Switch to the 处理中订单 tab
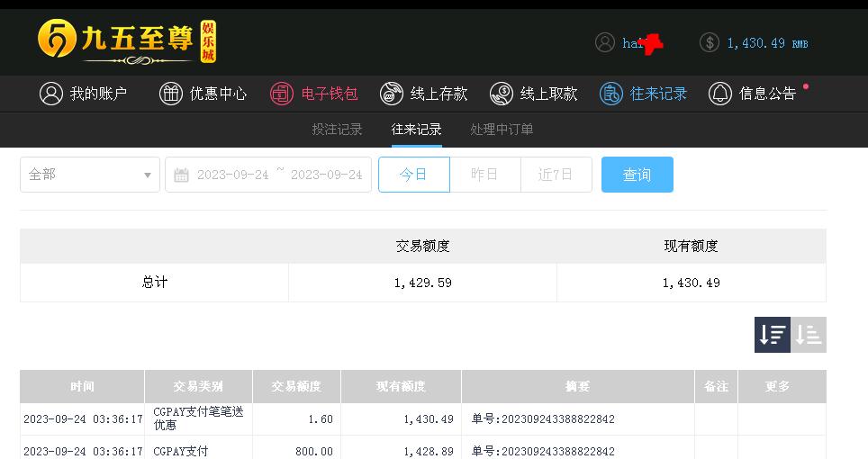The width and height of the screenshot is (868, 459). point(502,130)
